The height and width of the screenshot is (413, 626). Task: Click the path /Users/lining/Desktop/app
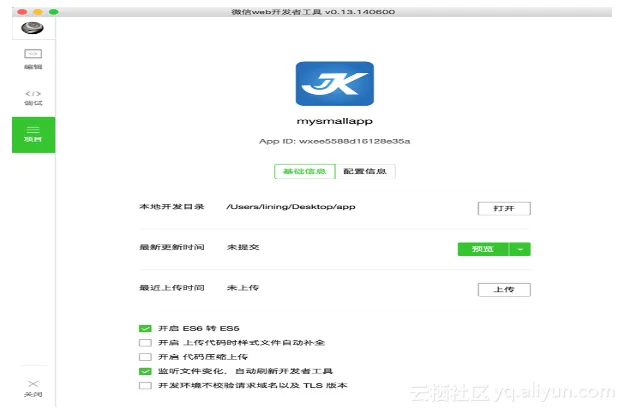pyautogui.click(x=291, y=207)
